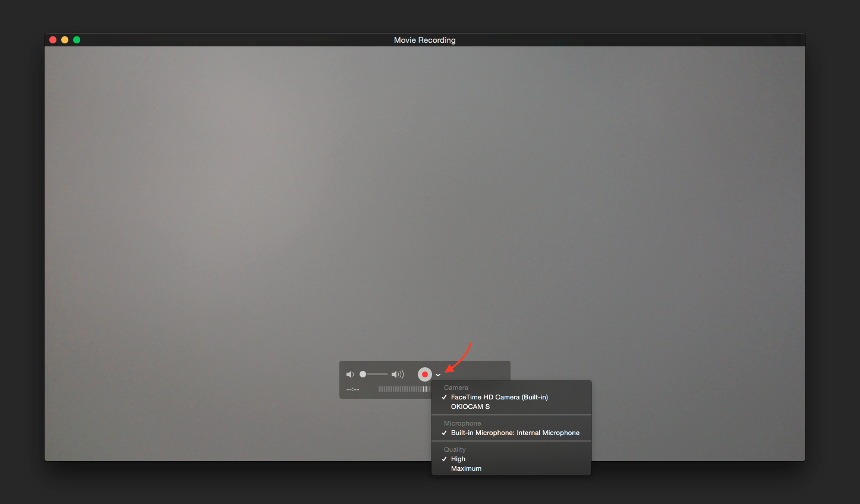Set recording quality to Maximum
The width and height of the screenshot is (860, 504).
point(466,468)
